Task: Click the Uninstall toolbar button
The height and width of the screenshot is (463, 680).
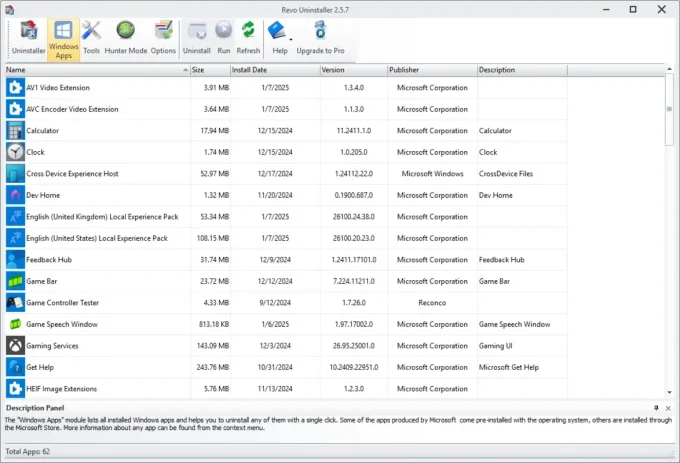Action: pyautogui.click(x=197, y=38)
